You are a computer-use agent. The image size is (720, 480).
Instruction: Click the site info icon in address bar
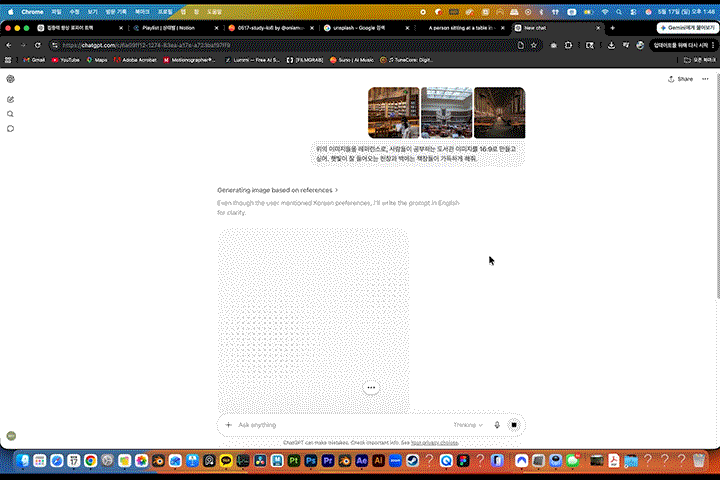click(55, 45)
